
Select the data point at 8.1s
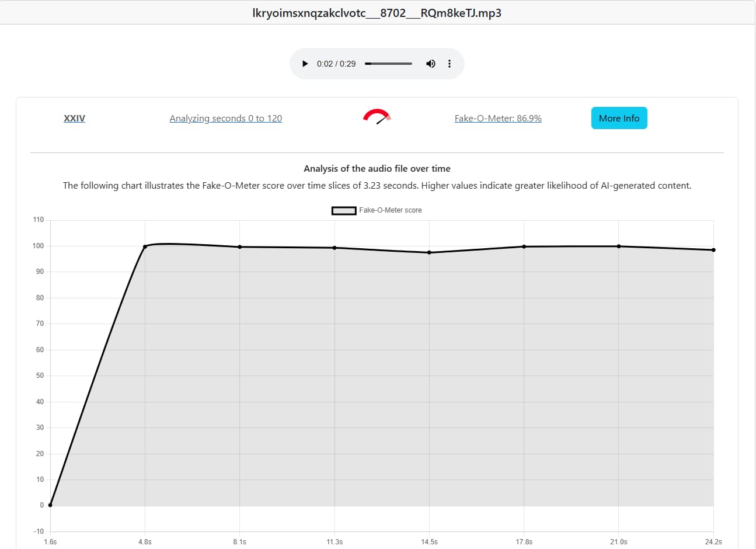[x=240, y=247]
